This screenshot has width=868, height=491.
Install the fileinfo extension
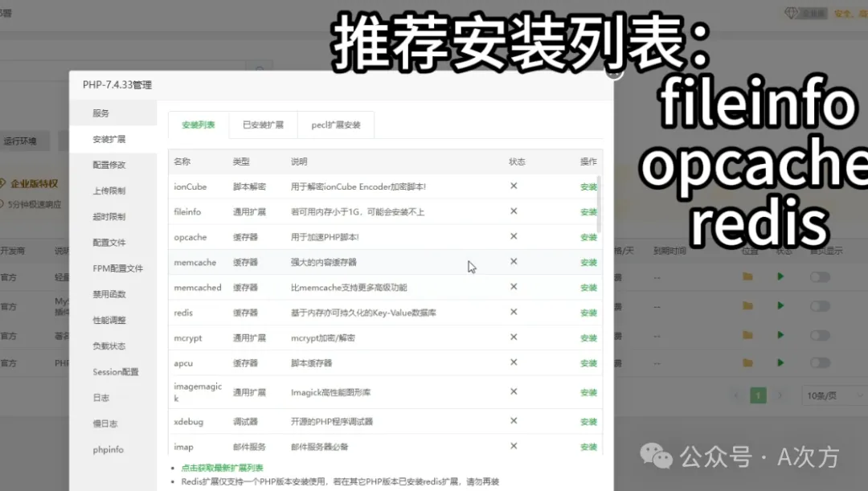pos(588,212)
